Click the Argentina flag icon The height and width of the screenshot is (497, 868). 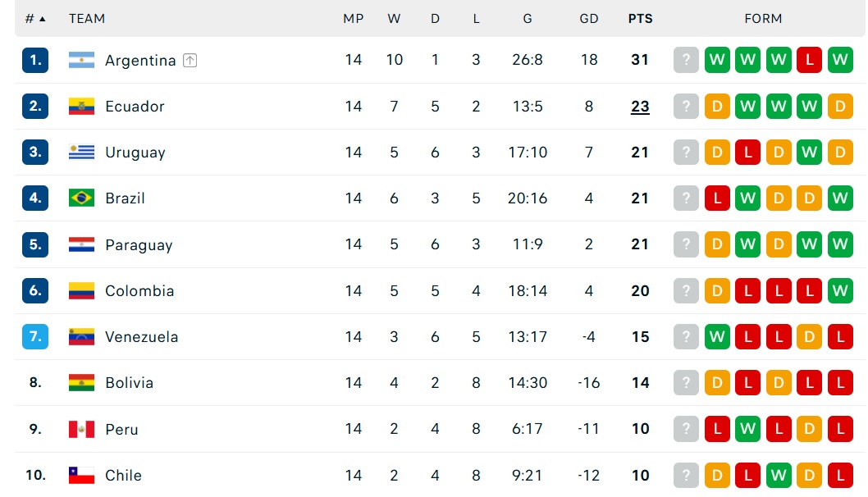[x=81, y=60]
